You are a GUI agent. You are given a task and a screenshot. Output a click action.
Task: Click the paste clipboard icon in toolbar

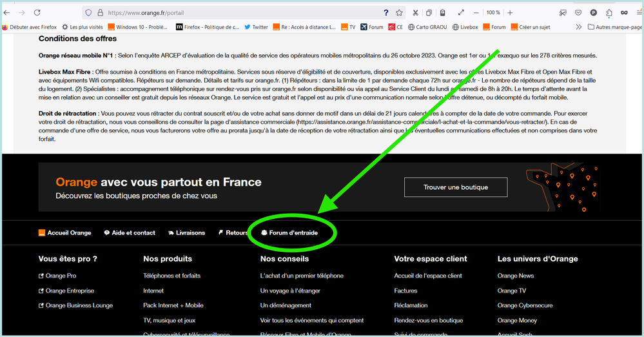click(x=442, y=13)
